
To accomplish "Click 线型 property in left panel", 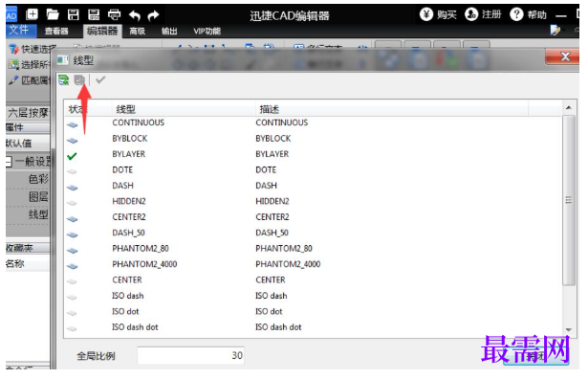I will (38, 215).
